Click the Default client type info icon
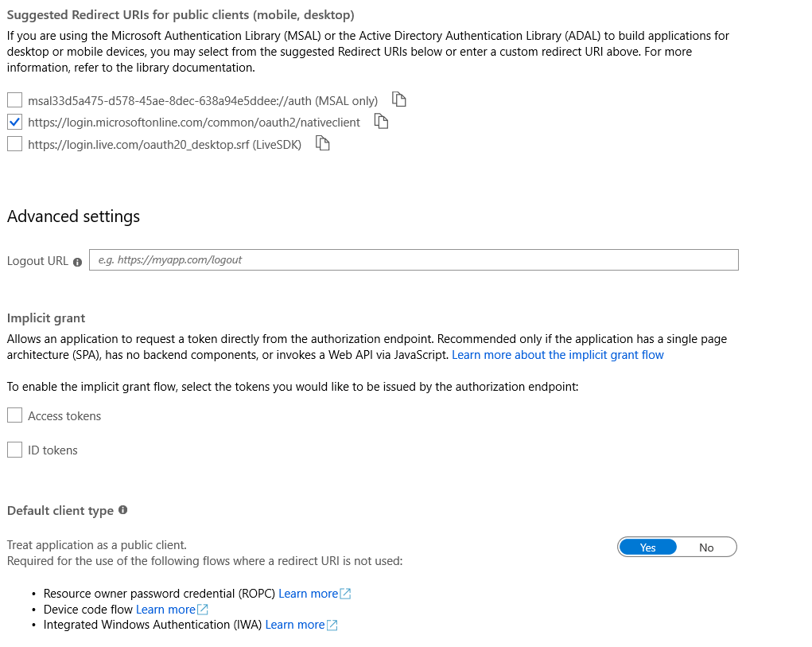This screenshot has width=812, height=647. [x=123, y=510]
